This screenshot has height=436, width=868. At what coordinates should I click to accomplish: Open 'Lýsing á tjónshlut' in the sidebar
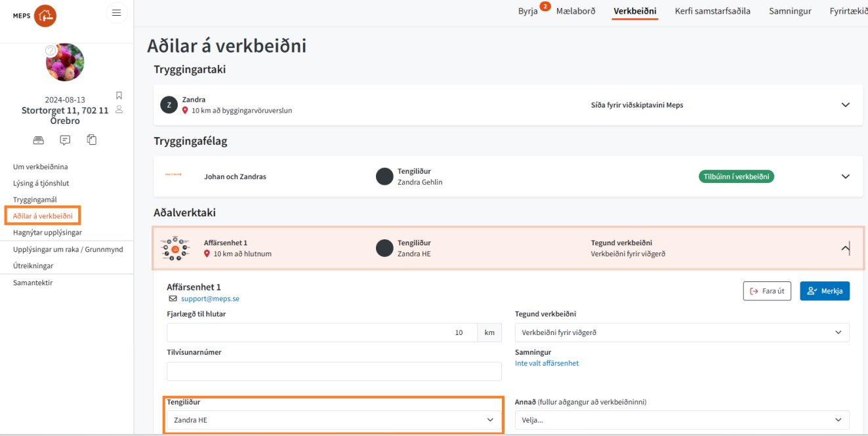[41, 183]
